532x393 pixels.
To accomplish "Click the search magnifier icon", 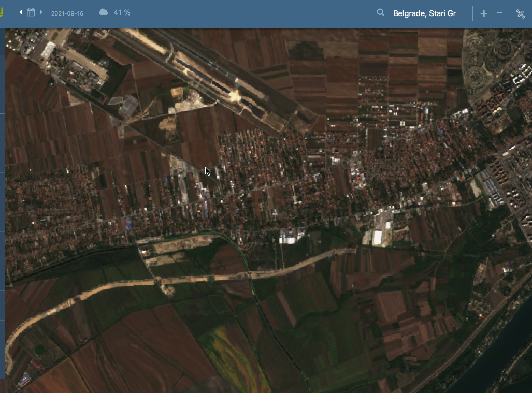I will click(x=380, y=13).
